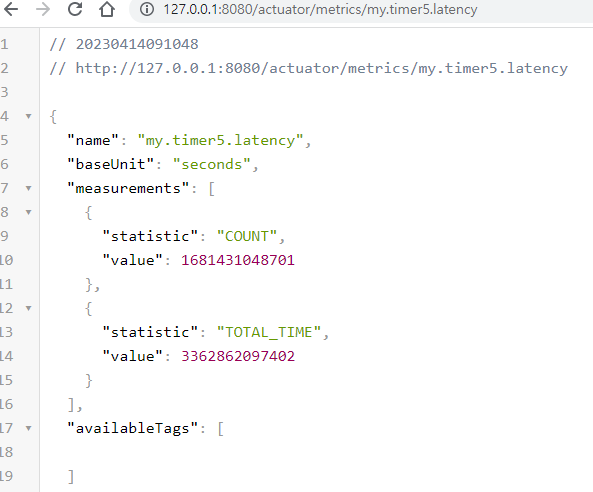Collapse the root JSON object on line 4
The height and width of the screenshot is (492, 593).
click(28, 116)
